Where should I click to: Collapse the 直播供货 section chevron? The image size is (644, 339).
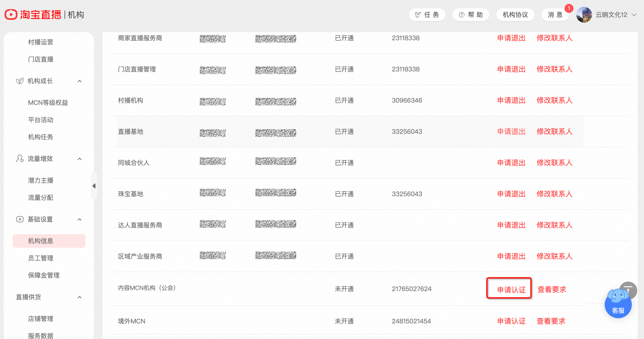[x=80, y=297]
